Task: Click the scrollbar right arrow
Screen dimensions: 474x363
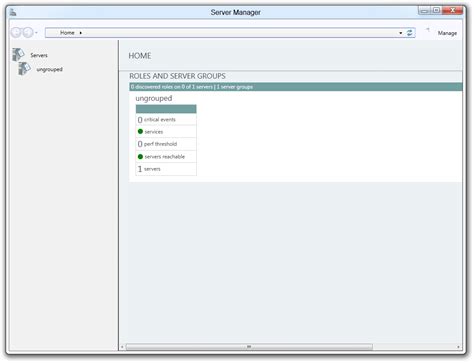Action: pyautogui.click(x=458, y=347)
